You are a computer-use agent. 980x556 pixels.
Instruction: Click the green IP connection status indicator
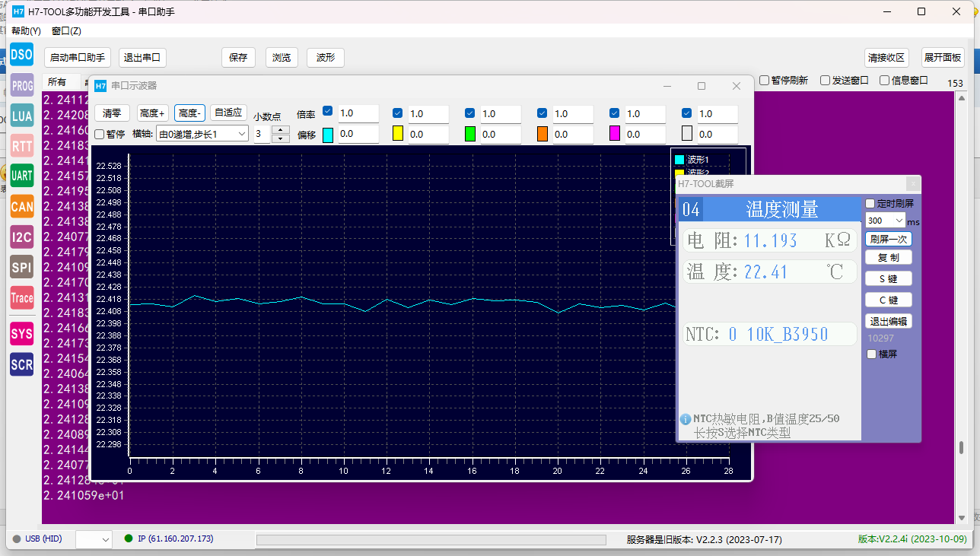click(x=129, y=539)
